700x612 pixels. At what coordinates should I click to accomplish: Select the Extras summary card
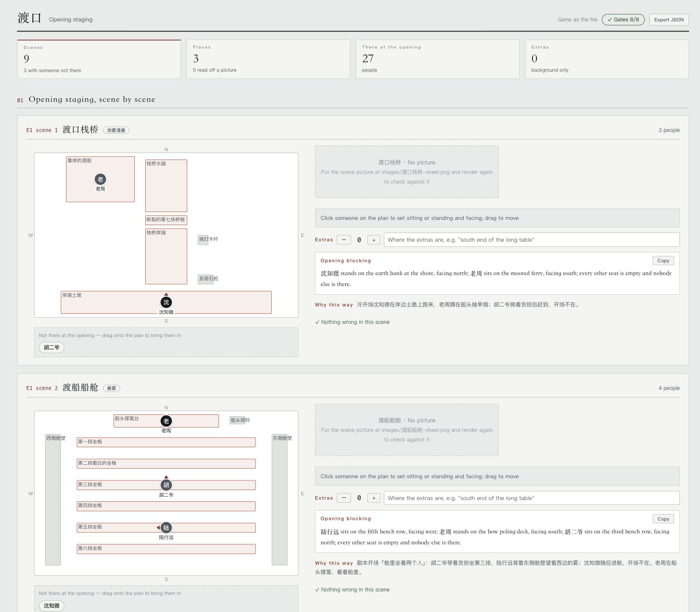click(x=607, y=59)
